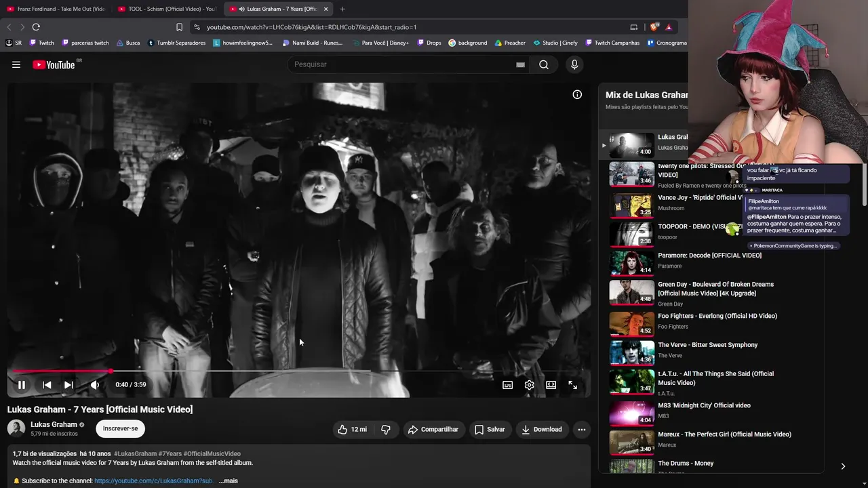Open the Brave Shields icon

(x=654, y=27)
